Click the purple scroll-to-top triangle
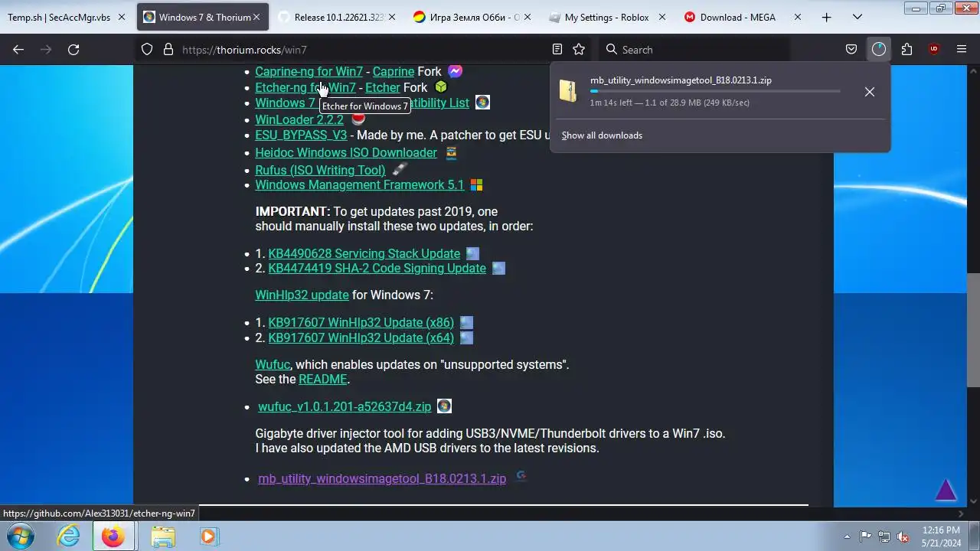This screenshot has width=980, height=551. click(x=946, y=490)
